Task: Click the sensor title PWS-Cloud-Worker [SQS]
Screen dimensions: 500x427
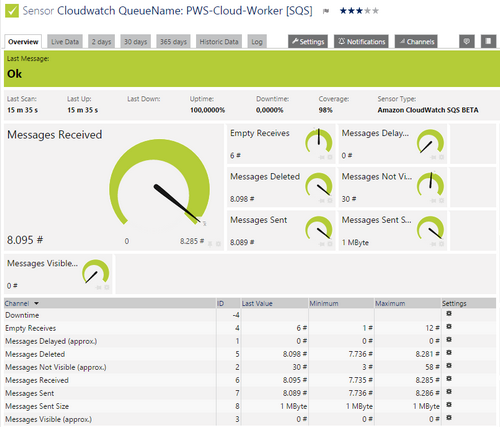Action: tap(249, 11)
